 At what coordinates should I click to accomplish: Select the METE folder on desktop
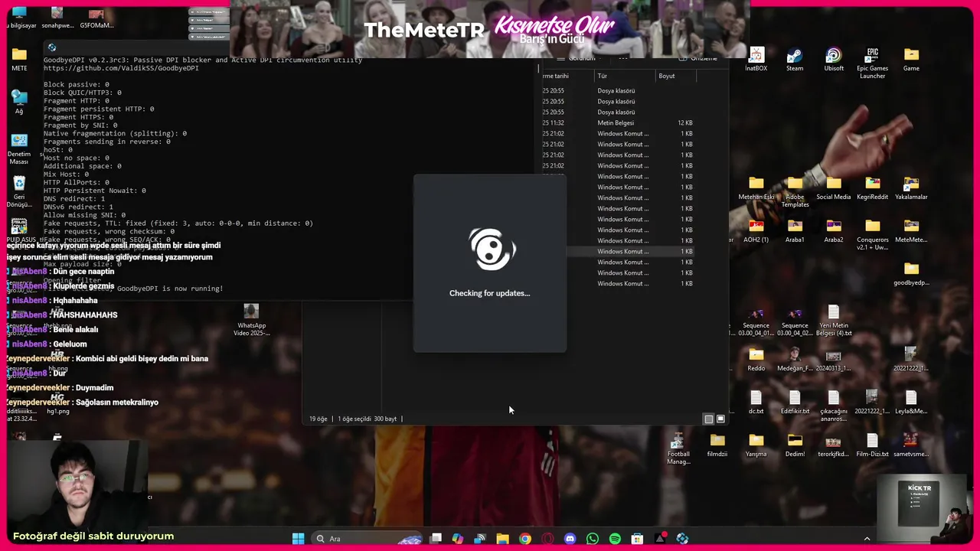tap(19, 60)
